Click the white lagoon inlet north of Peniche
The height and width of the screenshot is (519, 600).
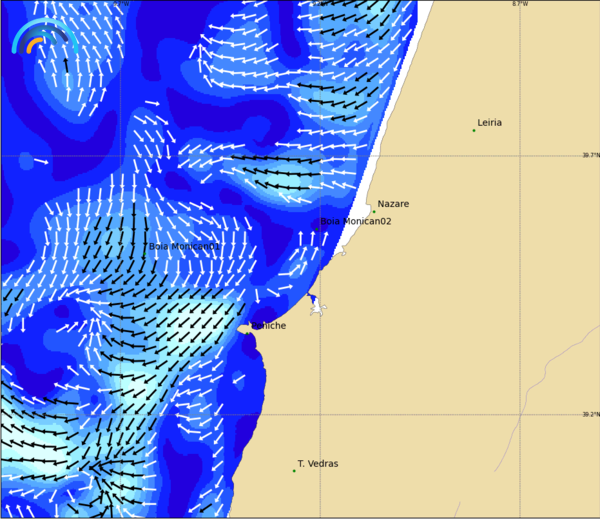(317, 307)
